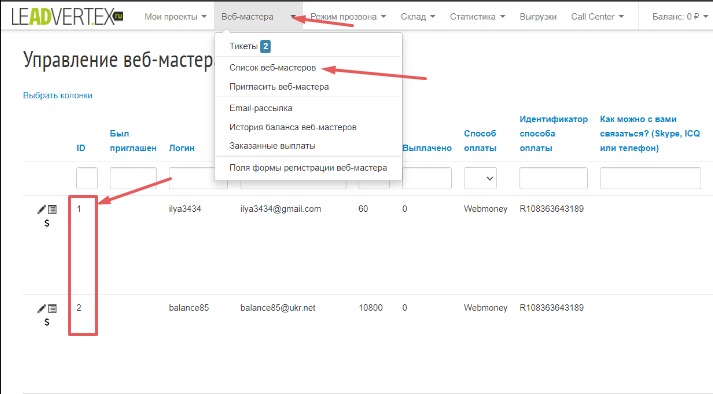Screen dimensions: 713x394
Task: Select Тикеты menu entry
Action: coord(244,46)
